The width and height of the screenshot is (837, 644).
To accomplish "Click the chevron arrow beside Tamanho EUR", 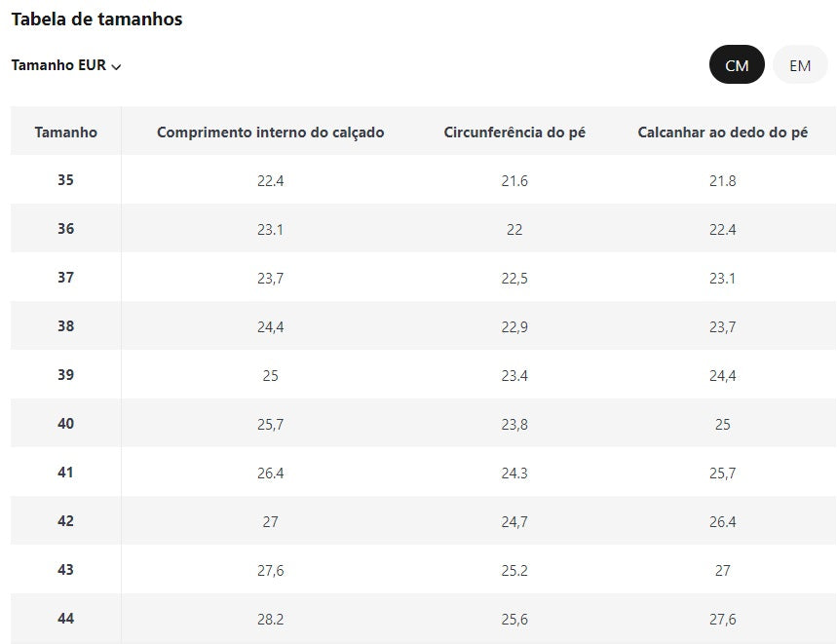I will click(117, 67).
